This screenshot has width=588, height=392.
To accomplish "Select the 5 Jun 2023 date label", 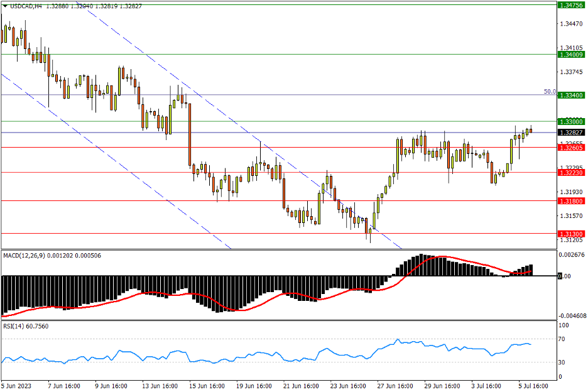I will [16, 386].
